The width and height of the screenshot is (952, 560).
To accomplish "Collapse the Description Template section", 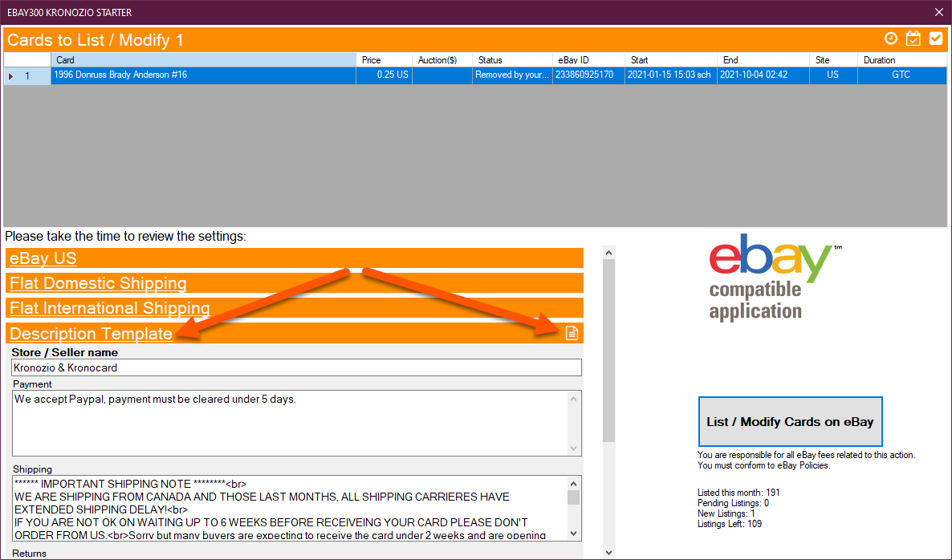I will (91, 334).
